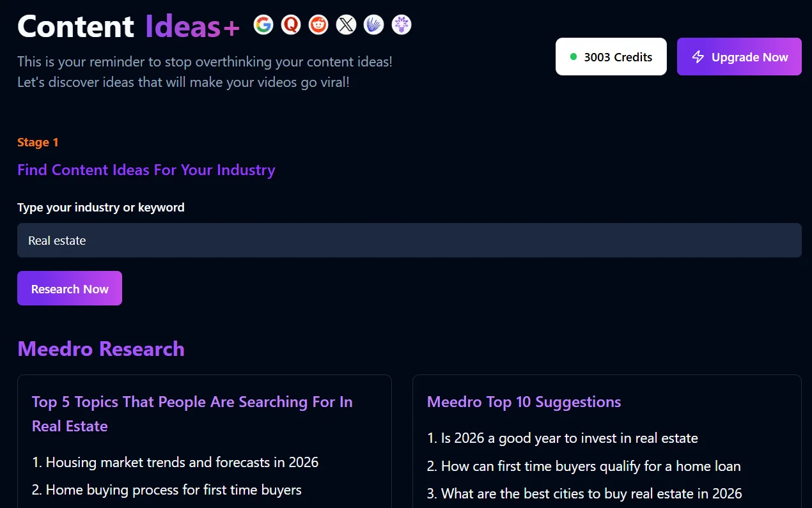Click the Upgrade Now button
812x508 pixels.
click(x=739, y=56)
